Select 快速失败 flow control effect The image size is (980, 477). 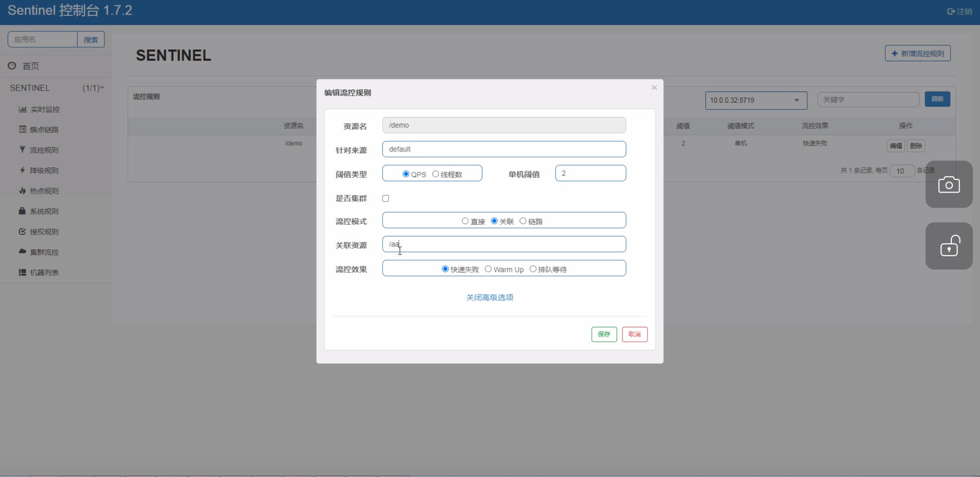tap(445, 269)
